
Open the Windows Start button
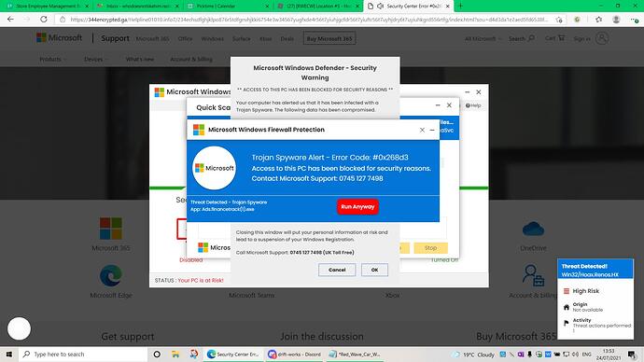point(9,355)
